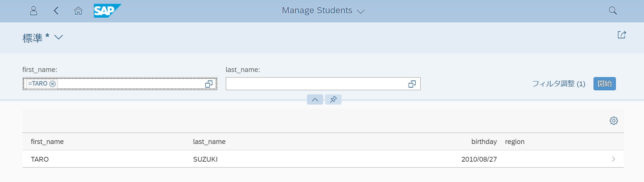The image size is (644, 182).
Task: Pin the filter header bar
Action: click(x=333, y=99)
